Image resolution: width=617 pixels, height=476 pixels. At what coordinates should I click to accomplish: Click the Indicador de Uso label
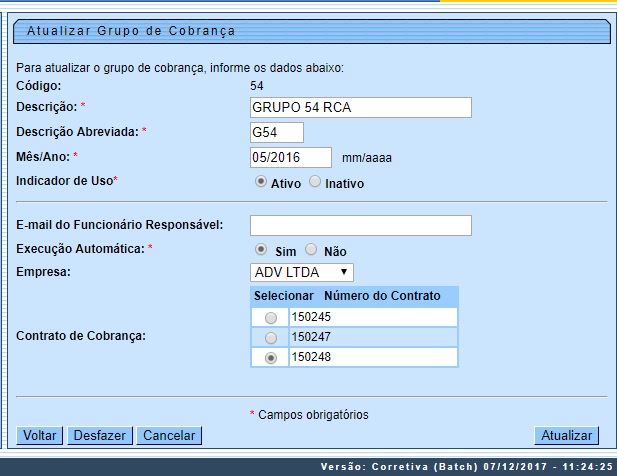click(x=65, y=181)
